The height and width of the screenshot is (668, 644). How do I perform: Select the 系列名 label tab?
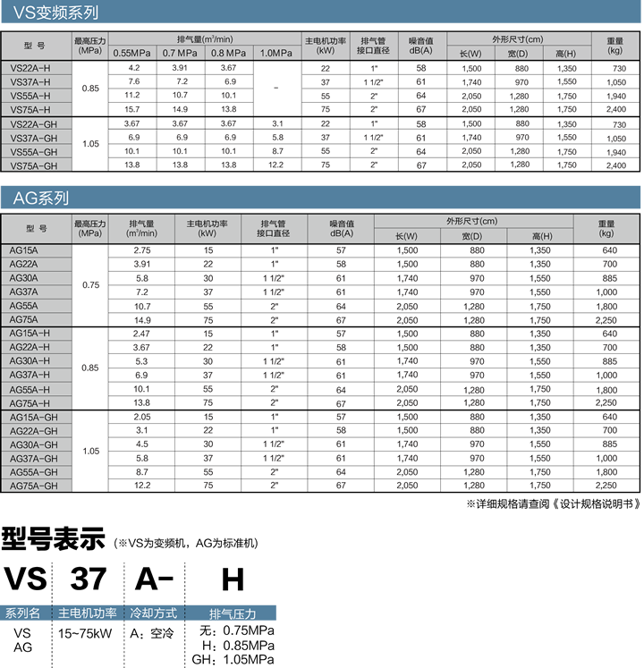click(24, 613)
